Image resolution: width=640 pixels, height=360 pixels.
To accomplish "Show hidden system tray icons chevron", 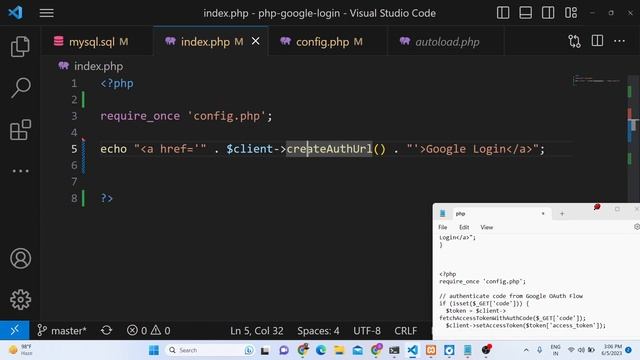I will point(526,350).
